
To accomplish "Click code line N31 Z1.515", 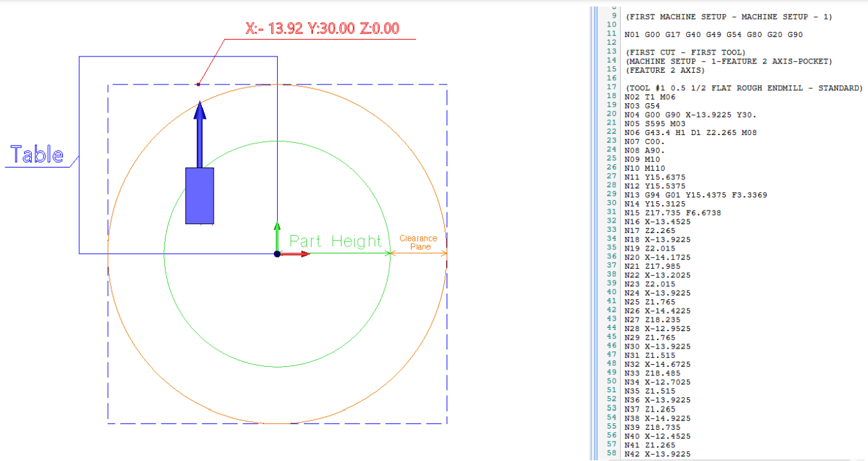I will point(651,356).
